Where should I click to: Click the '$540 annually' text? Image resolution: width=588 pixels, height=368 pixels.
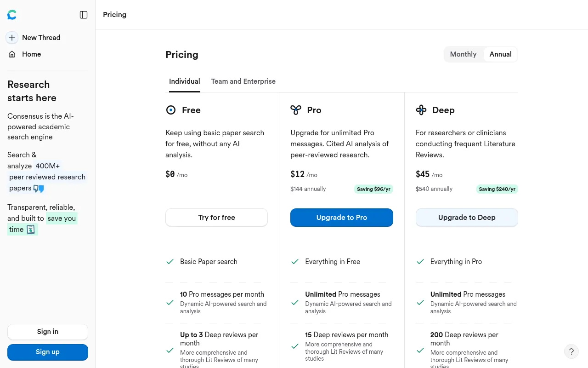434,189
